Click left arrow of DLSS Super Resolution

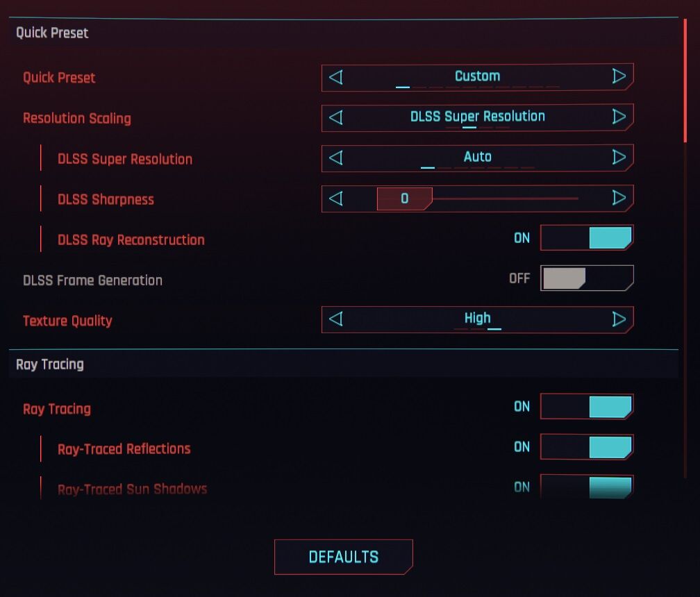click(x=336, y=158)
